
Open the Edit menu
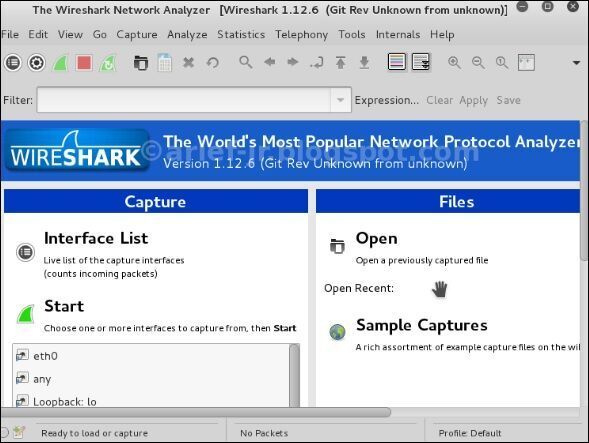point(38,35)
